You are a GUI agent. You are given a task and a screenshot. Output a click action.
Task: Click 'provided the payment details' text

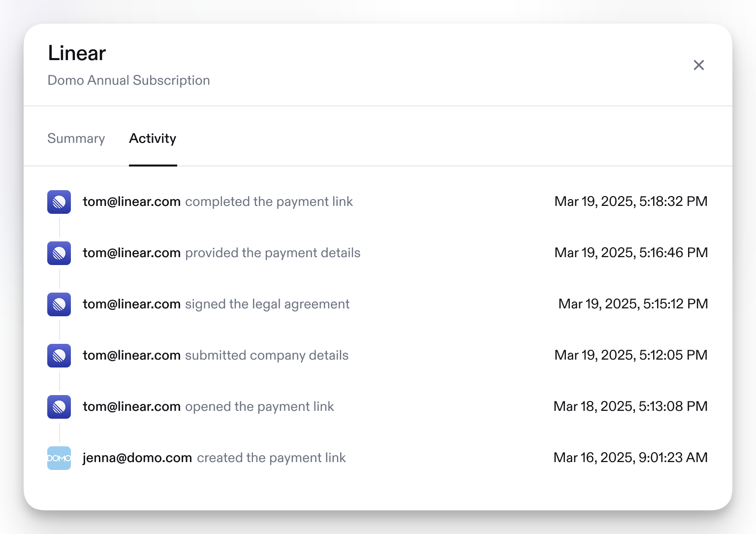click(x=273, y=253)
